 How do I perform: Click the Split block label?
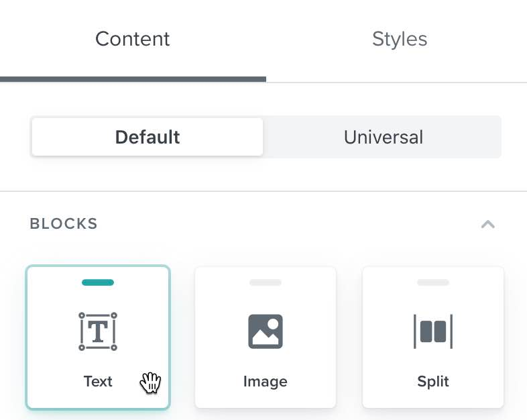[433, 382]
